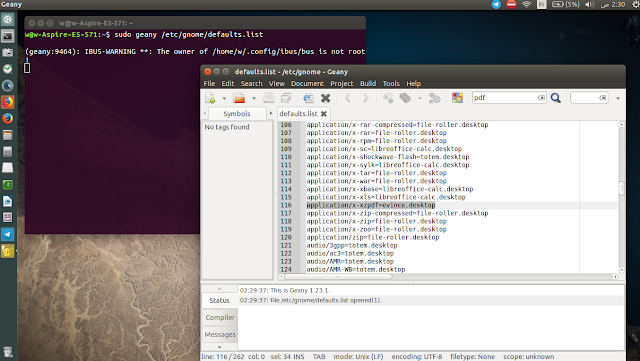Click the Reload file toolbar icon

point(309,98)
